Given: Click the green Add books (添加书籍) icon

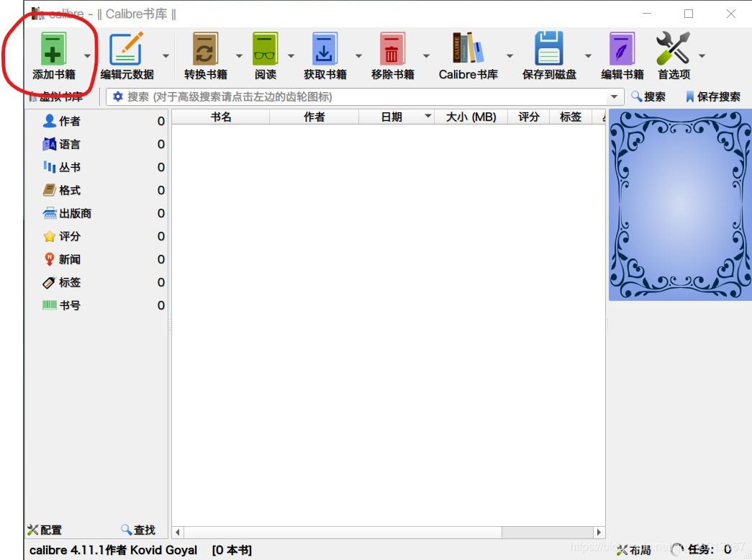Looking at the screenshot, I should pyautogui.click(x=53, y=48).
